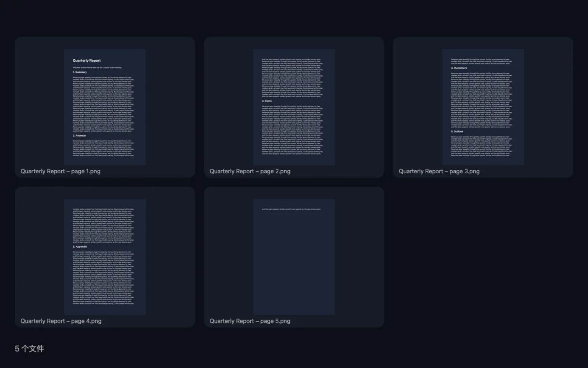Open the Quarterly Report page 2 thumbnail
588x368 pixels.
294,107
